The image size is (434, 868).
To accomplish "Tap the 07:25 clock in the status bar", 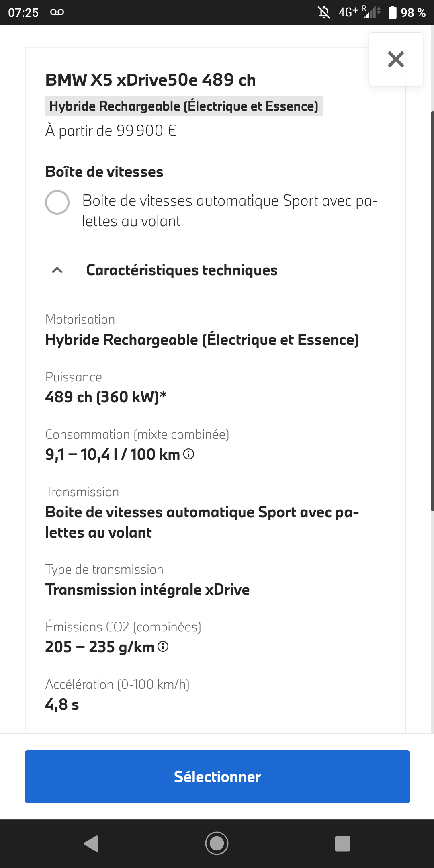I will (x=23, y=12).
